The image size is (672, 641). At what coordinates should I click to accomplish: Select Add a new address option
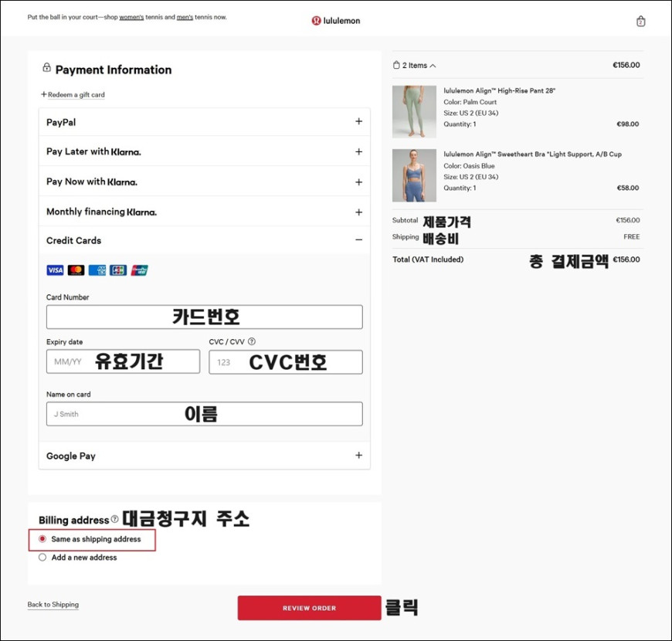(42, 558)
